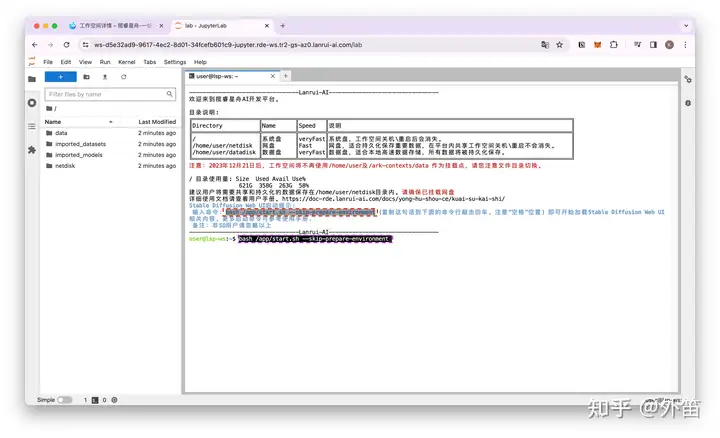Click the terminal count status bar icon
The width and height of the screenshot is (720, 438).
tap(95, 400)
